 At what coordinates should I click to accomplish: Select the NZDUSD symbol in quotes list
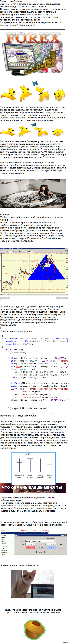pyautogui.click(x=4, y=535)
